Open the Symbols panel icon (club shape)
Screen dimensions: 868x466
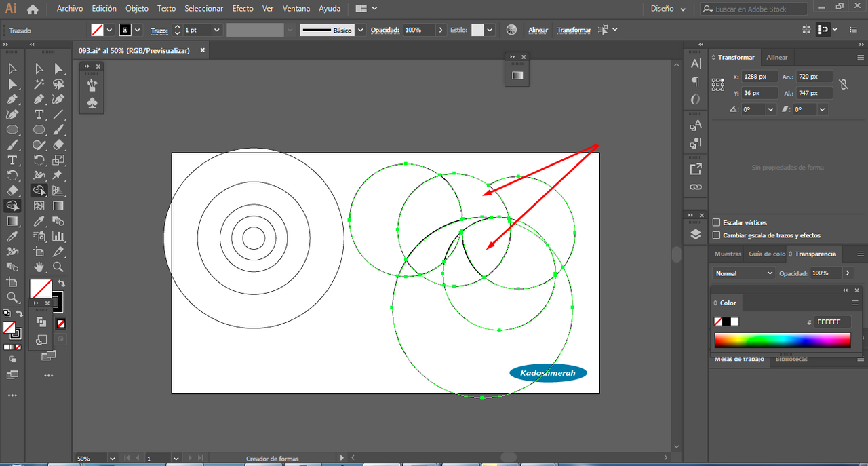(92, 102)
